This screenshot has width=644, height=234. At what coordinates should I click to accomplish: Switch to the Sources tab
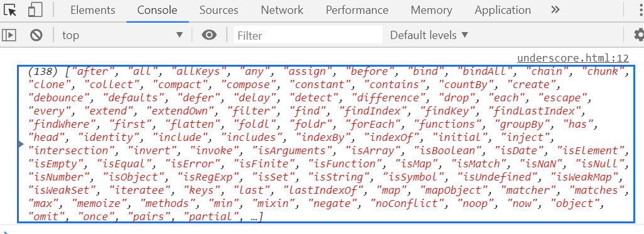click(x=219, y=10)
